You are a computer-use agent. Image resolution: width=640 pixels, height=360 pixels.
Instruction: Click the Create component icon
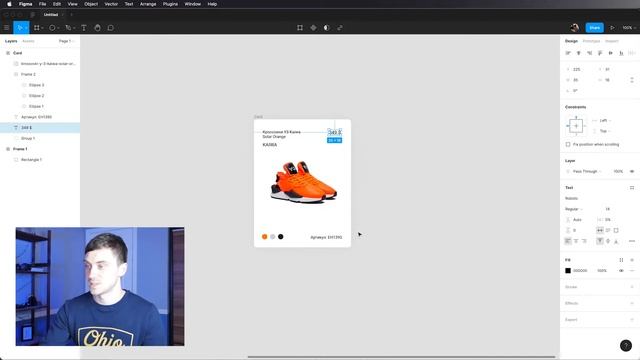tap(313, 28)
